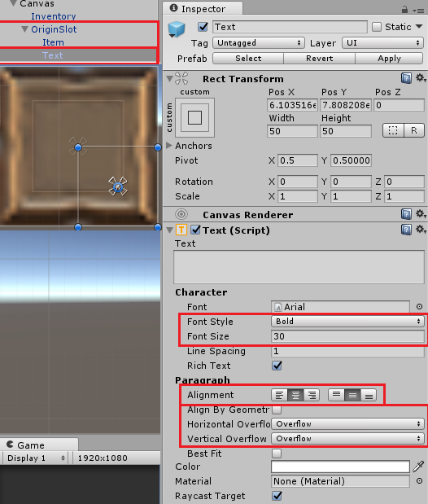Open the Vertical Overflow dropdown

[347, 438]
